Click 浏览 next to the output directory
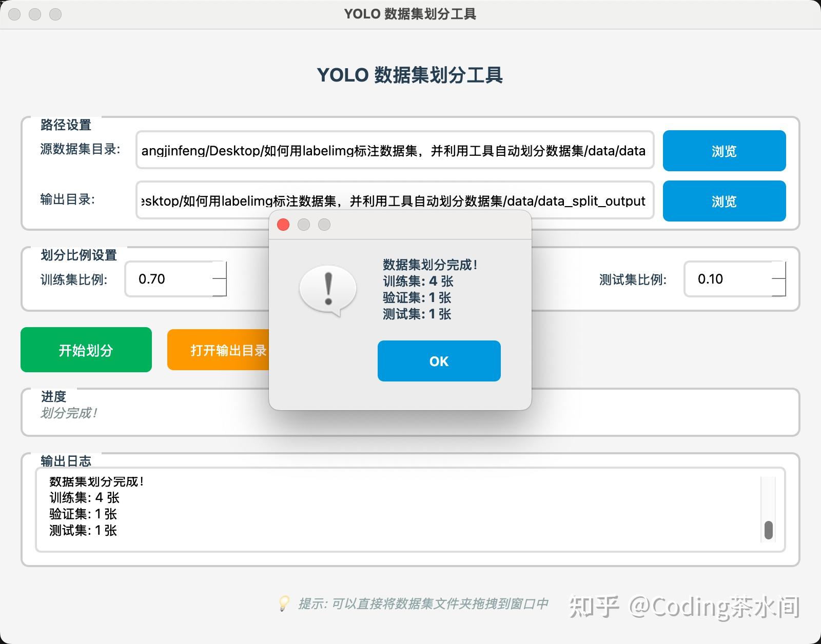This screenshot has width=821, height=644. [724, 202]
